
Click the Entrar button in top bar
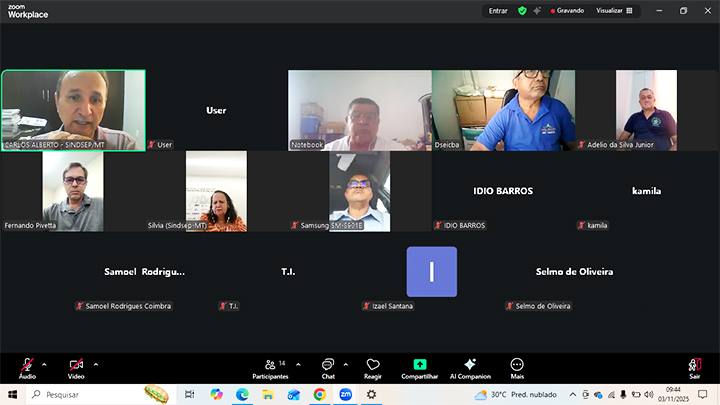click(497, 11)
